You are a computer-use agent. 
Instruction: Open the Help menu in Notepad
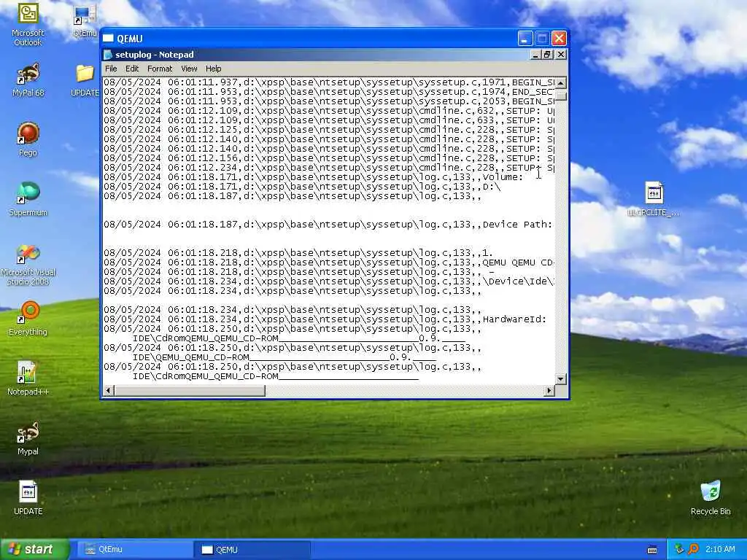point(214,69)
